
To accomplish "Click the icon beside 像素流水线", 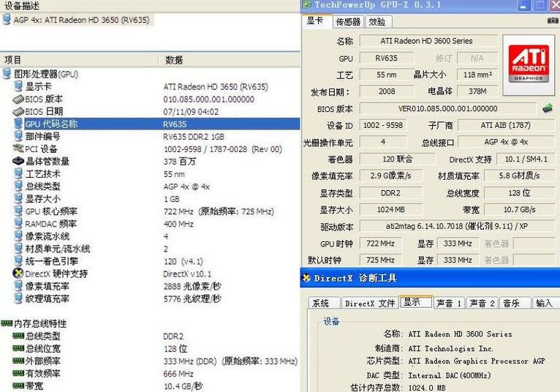I will pos(18,236).
